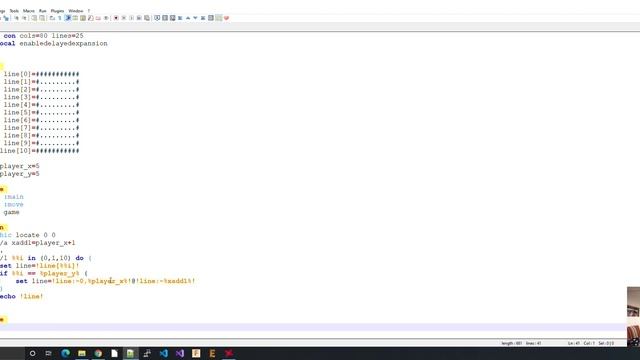Click the Zoom Out toolbar icon
The image size is (640, 360).
click(x=24, y=18)
